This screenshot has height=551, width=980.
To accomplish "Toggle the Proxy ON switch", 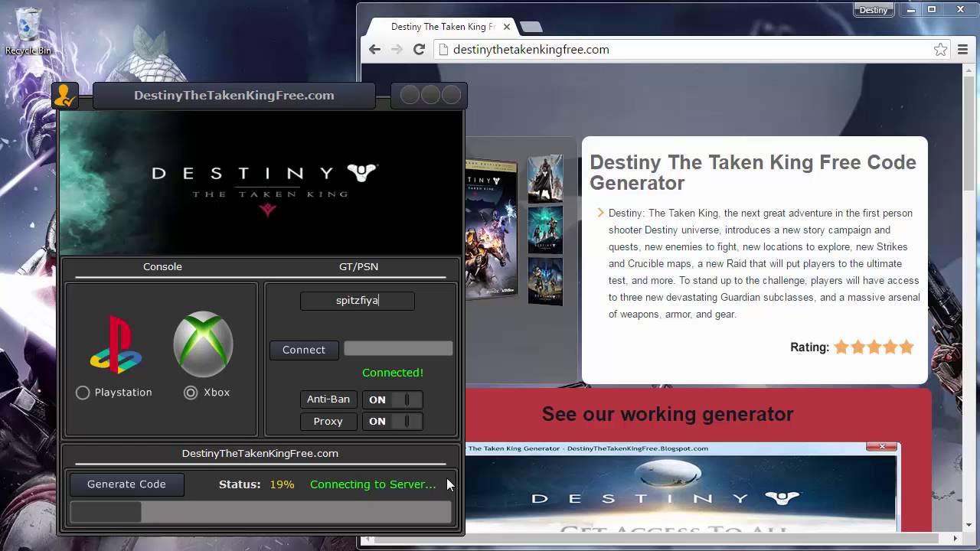I will coord(392,421).
